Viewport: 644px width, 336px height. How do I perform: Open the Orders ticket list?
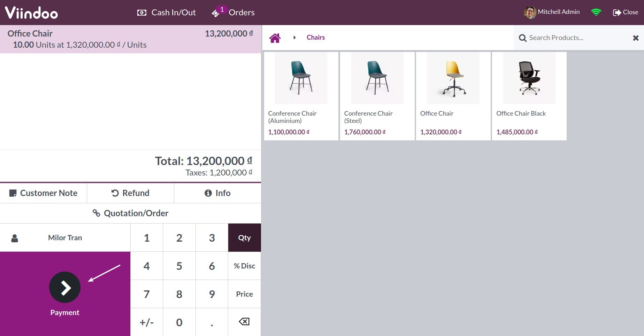[233, 13]
